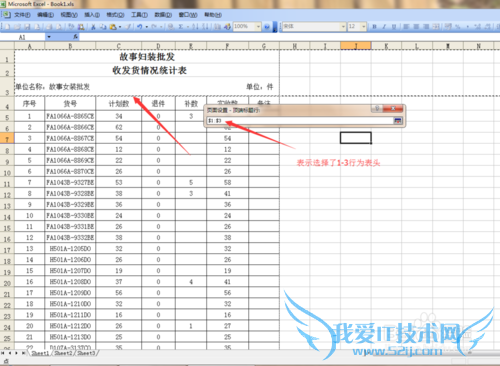500x366 pixels.
Task: Click the Sort Ascending icon
Action: pos(195,27)
